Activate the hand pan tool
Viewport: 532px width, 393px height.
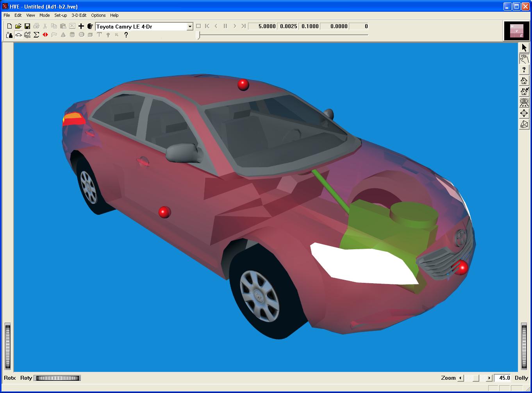(x=524, y=59)
